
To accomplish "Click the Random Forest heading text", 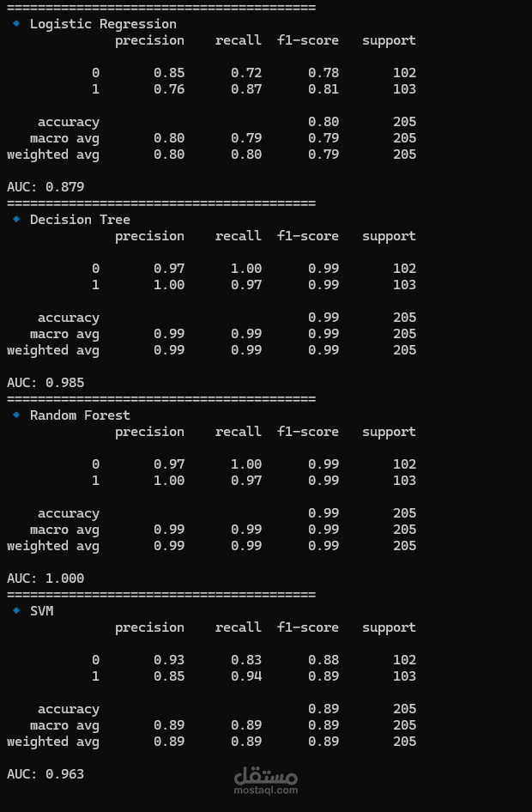I will [80, 415].
